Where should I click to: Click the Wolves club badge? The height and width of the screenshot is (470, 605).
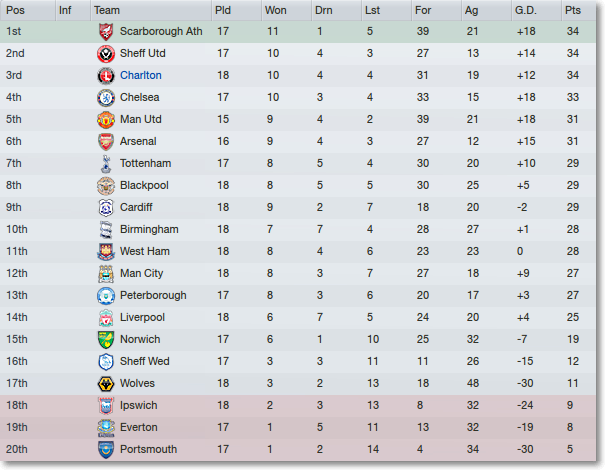tap(106, 384)
